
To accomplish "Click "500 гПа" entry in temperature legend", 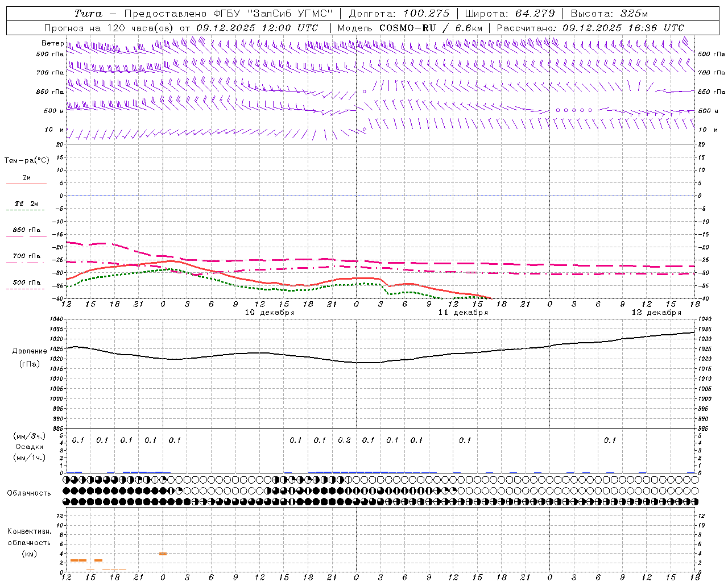I will [x=26, y=285].
